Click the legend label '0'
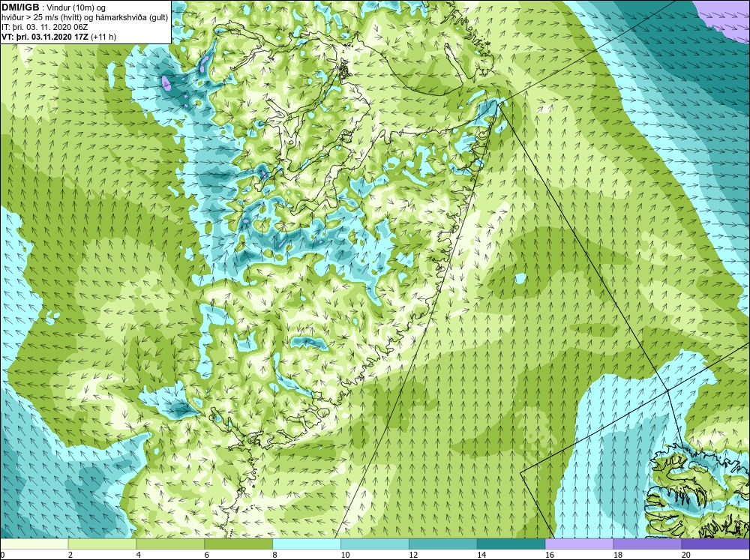Screen dimensions: 750x560 [x=2, y=555]
